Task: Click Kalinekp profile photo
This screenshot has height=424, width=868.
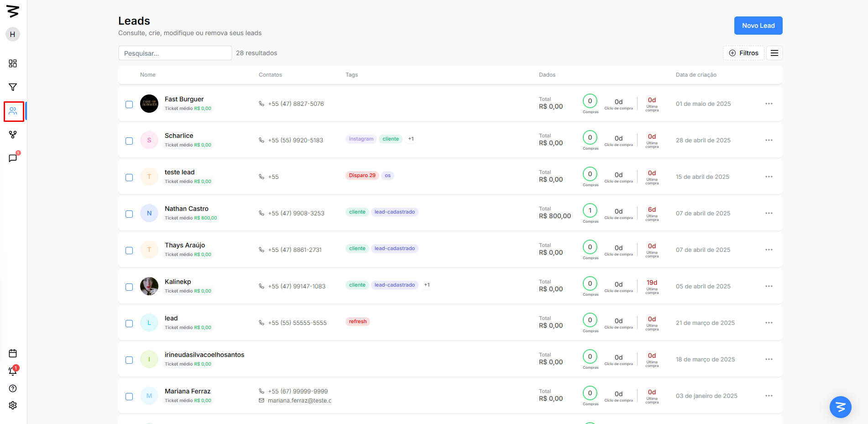Action: [x=149, y=286]
